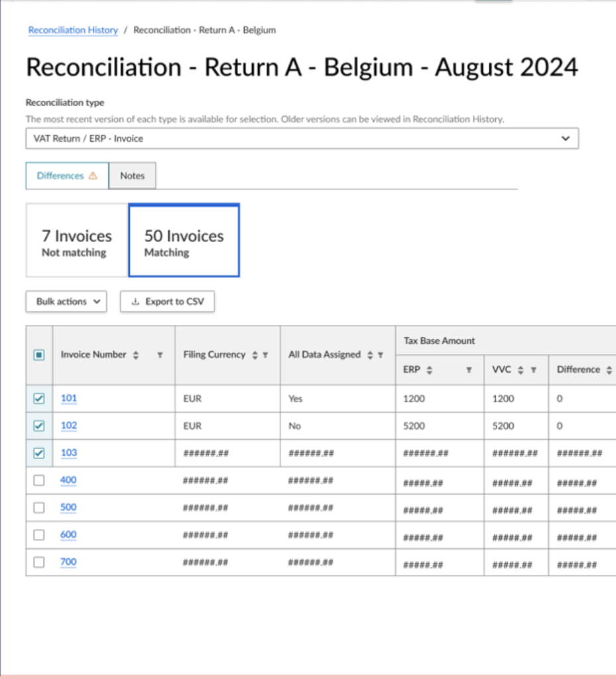Sort the Filing Currency column
The width and height of the screenshot is (616, 679).
pos(255,355)
